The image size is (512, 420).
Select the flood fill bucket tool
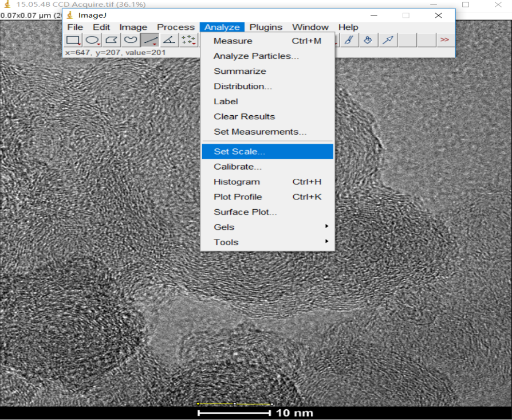coord(368,40)
